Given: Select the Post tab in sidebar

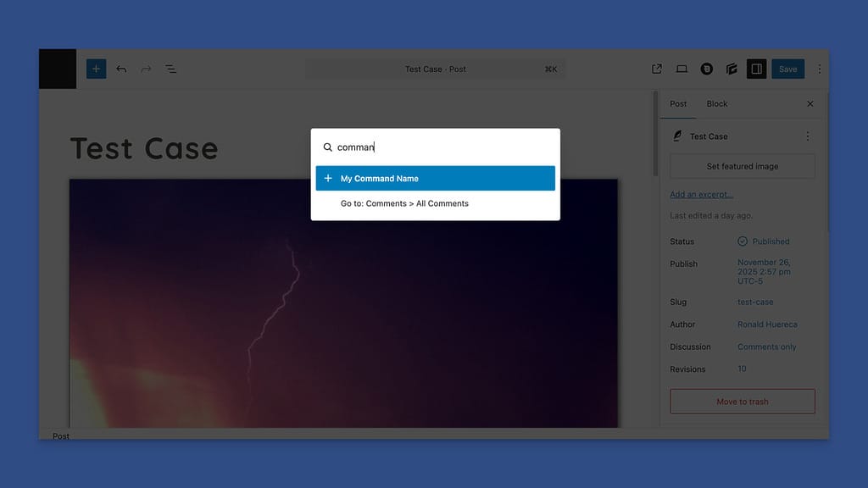Looking at the screenshot, I should 678,104.
